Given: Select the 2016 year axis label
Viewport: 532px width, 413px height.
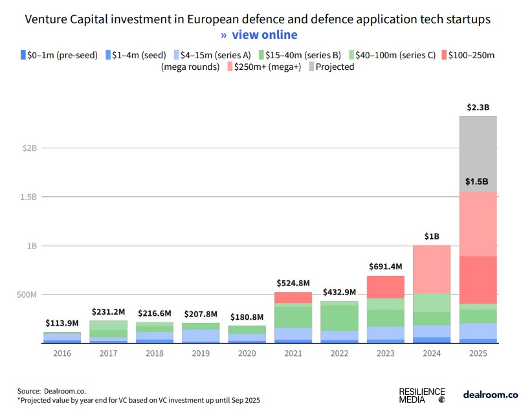Looking at the screenshot, I should [62, 353].
